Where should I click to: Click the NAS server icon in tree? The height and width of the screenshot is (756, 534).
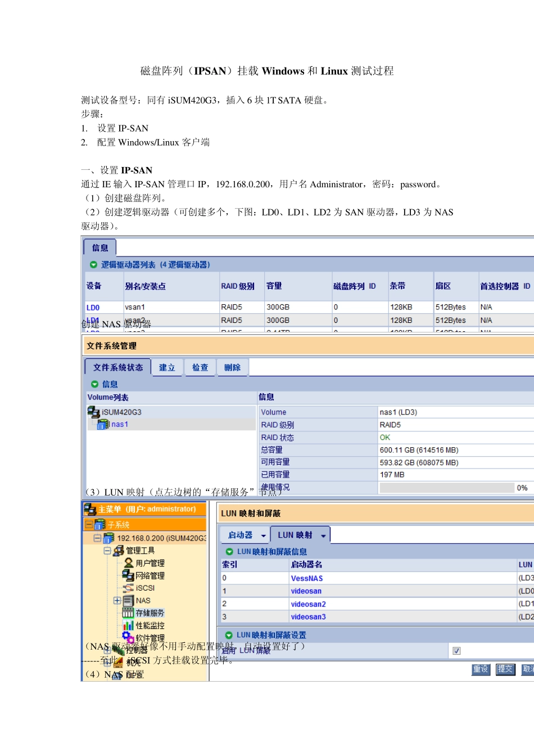128,601
